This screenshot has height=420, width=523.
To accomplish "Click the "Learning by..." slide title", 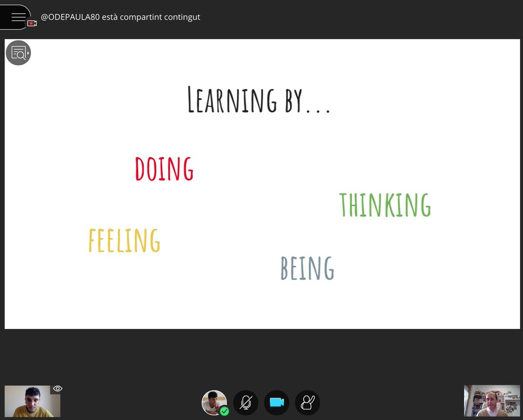I will tap(259, 100).
